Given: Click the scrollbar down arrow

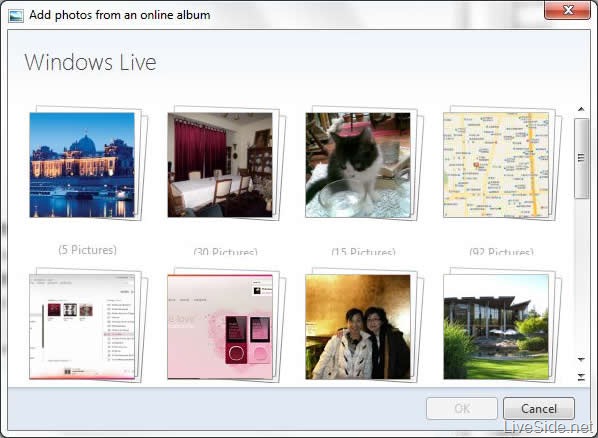Looking at the screenshot, I should (x=581, y=359).
